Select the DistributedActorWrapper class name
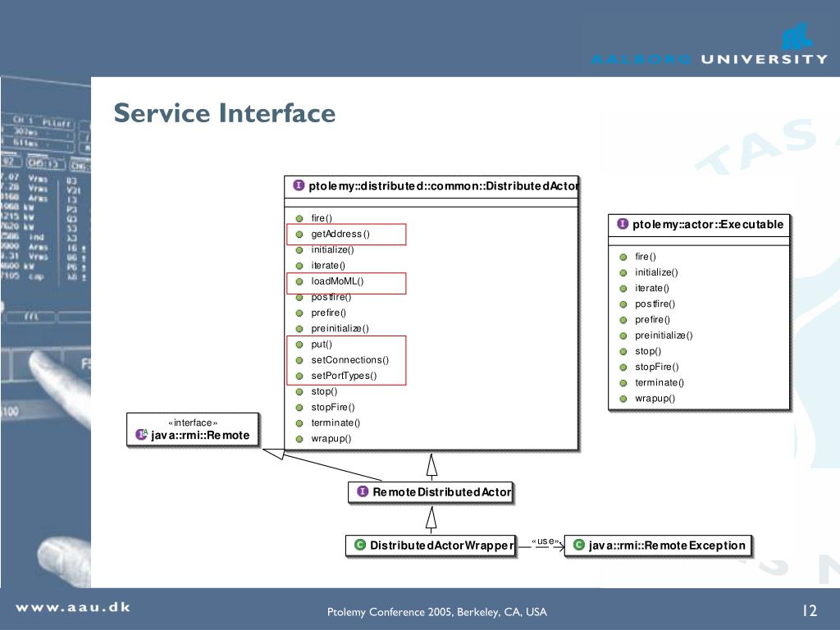This screenshot has width=840, height=630. tap(442, 546)
